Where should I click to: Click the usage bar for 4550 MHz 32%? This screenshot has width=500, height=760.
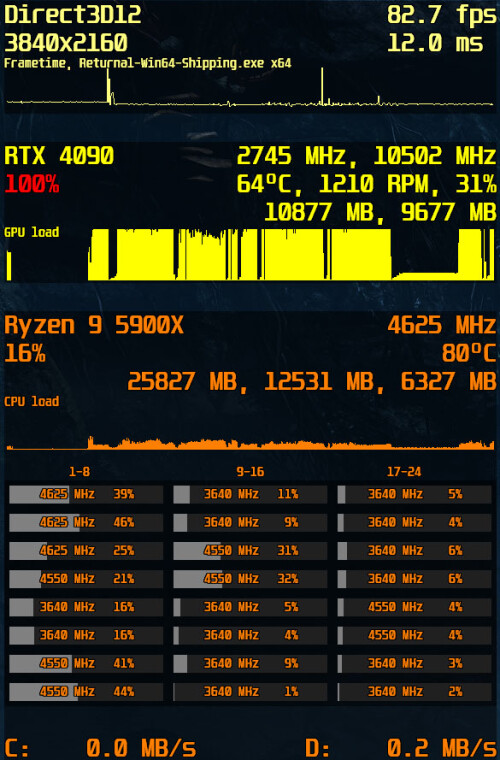click(250, 579)
